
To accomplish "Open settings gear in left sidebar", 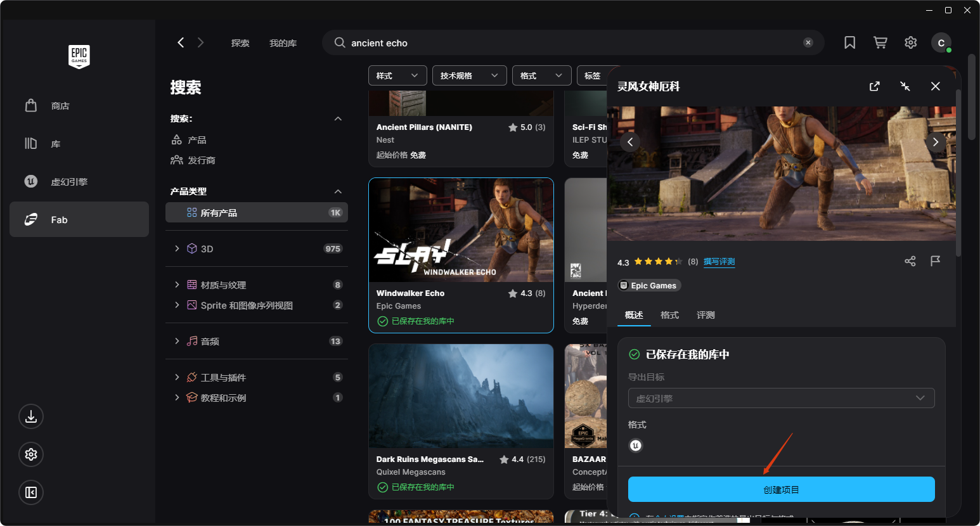I will pos(31,454).
